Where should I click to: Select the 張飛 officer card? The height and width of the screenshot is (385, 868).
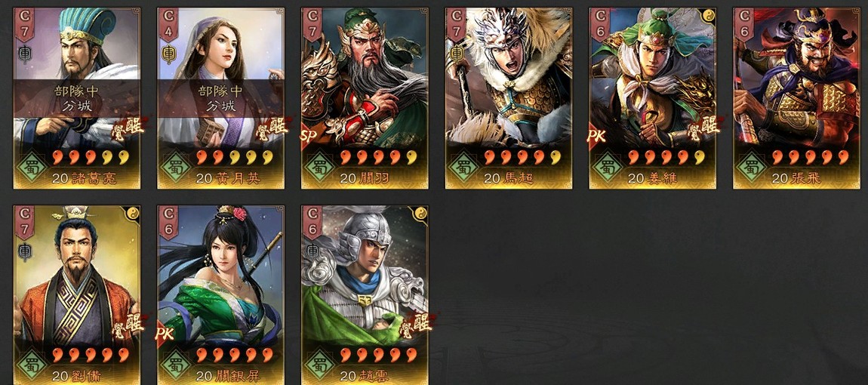pos(796,98)
